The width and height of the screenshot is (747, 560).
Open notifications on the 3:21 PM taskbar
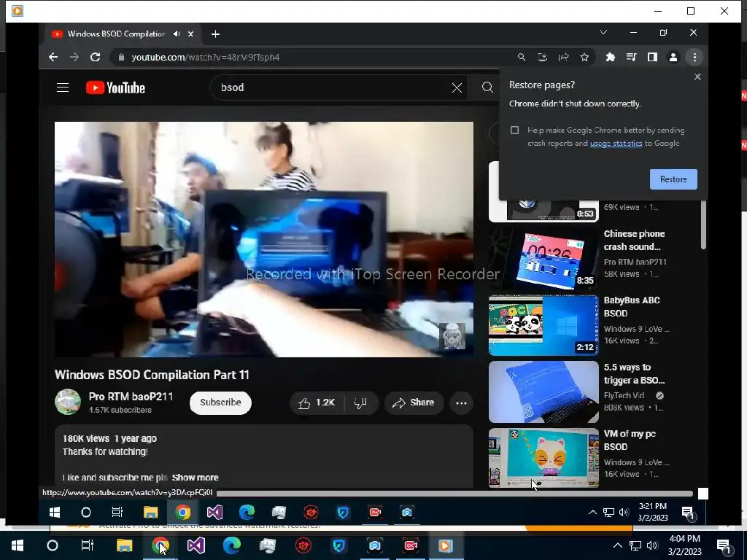pos(687,513)
